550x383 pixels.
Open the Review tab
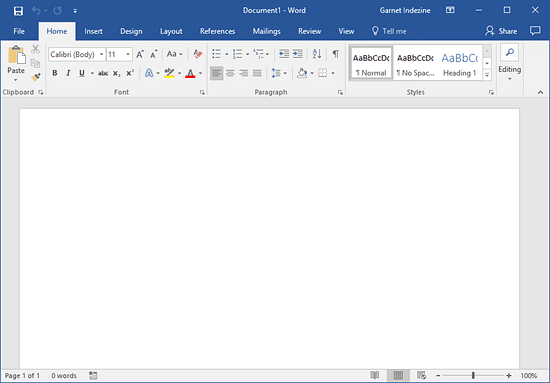click(x=309, y=31)
